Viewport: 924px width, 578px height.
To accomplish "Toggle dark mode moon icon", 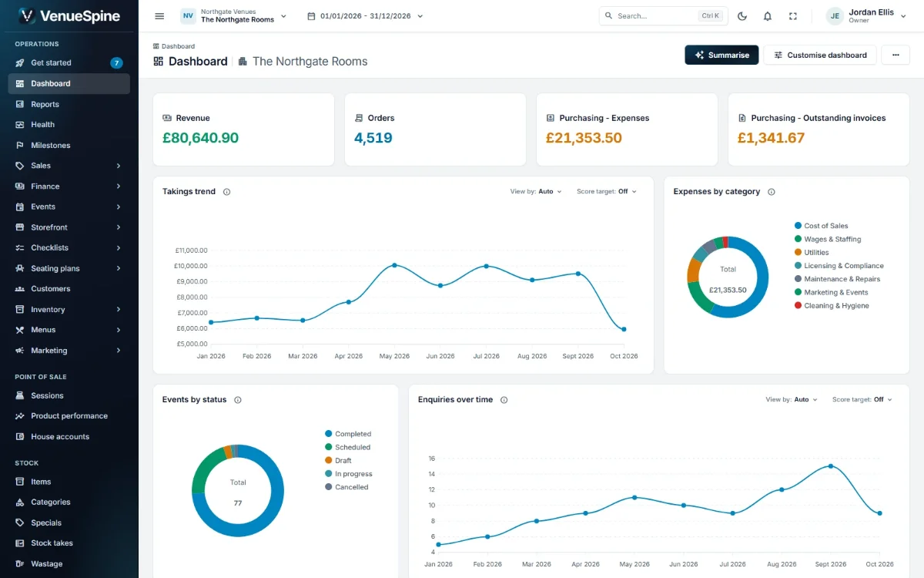I will coord(742,15).
